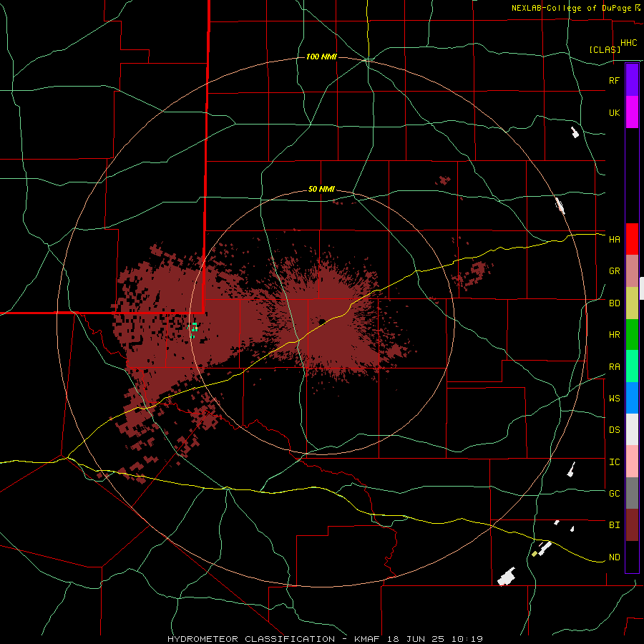The height and width of the screenshot is (644, 644).
Task: Click the IC legend label
Action: [614, 462]
